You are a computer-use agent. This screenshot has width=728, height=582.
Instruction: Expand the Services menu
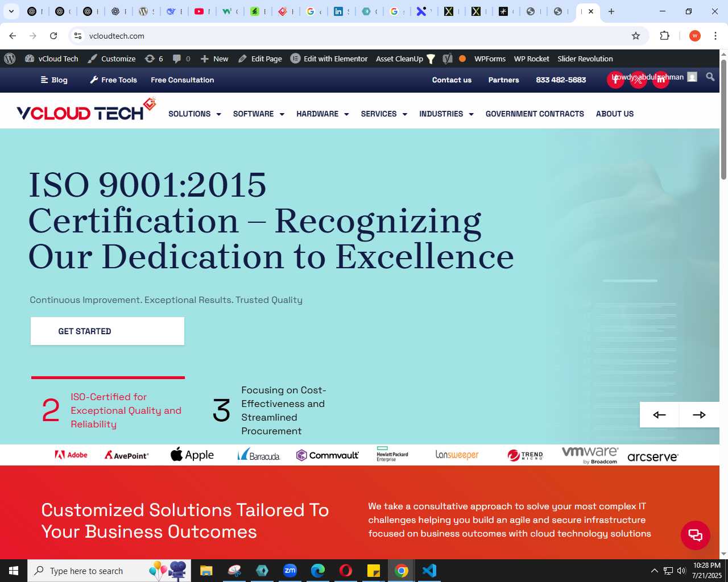tap(384, 114)
